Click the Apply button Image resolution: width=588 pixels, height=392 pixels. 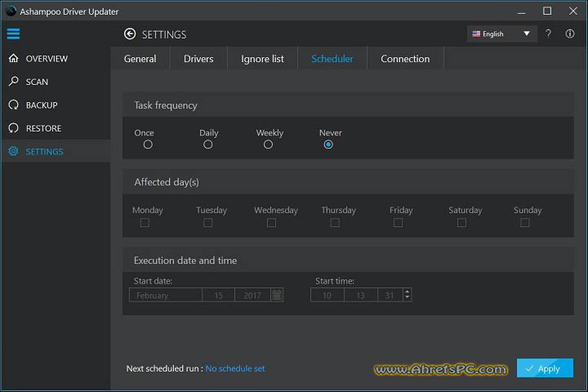[545, 368]
